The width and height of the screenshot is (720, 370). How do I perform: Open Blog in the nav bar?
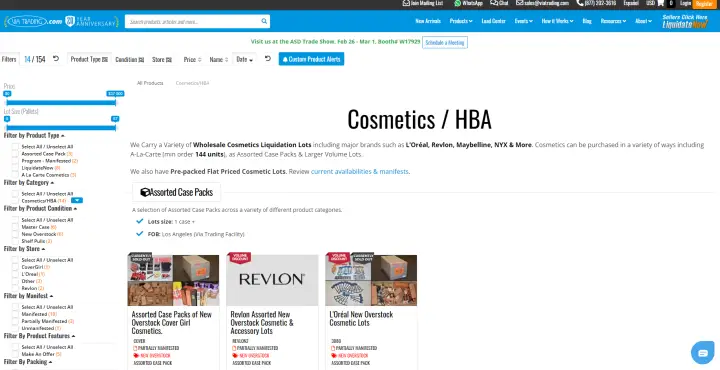(x=587, y=21)
